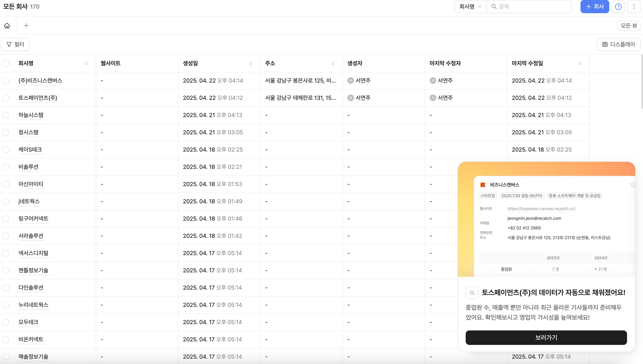Sort by 생성일 column arrows
The height and width of the screenshot is (364, 643).
pyautogui.click(x=251, y=63)
